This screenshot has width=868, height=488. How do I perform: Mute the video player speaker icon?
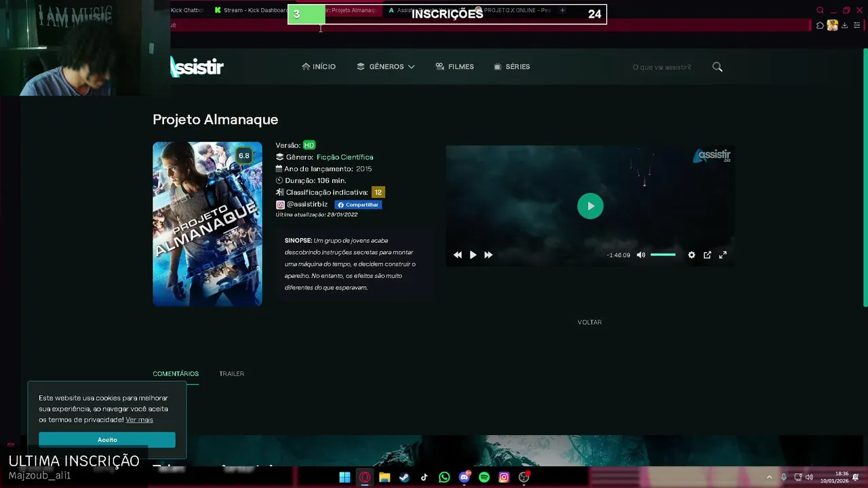[x=641, y=255]
